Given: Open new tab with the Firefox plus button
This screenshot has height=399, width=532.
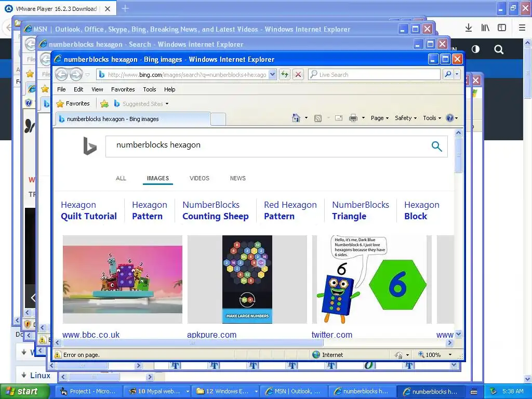Looking at the screenshot, I should (x=125, y=8).
